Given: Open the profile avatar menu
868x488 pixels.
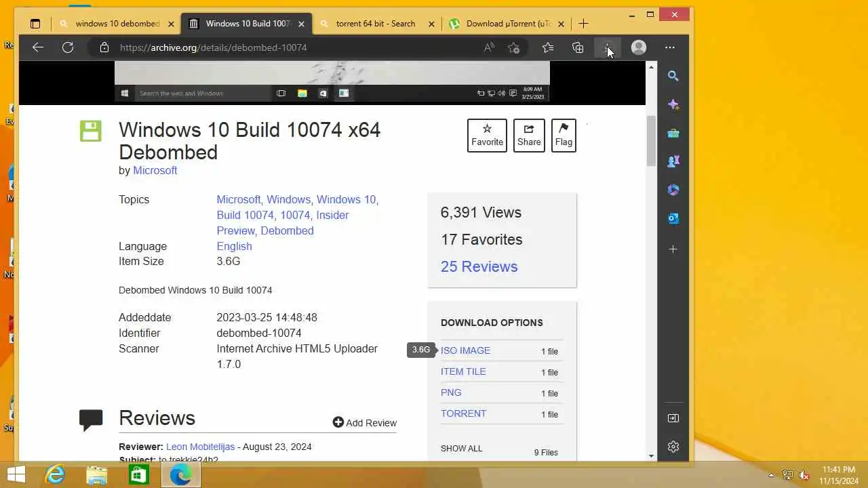Looking at the screenshot, I should pyautogui.click(x=639, y=47).
